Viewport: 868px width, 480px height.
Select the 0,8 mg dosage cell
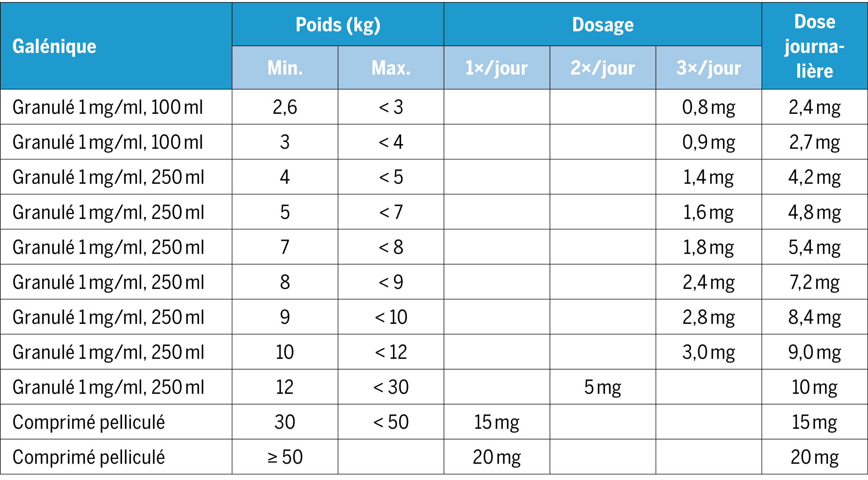708,107
